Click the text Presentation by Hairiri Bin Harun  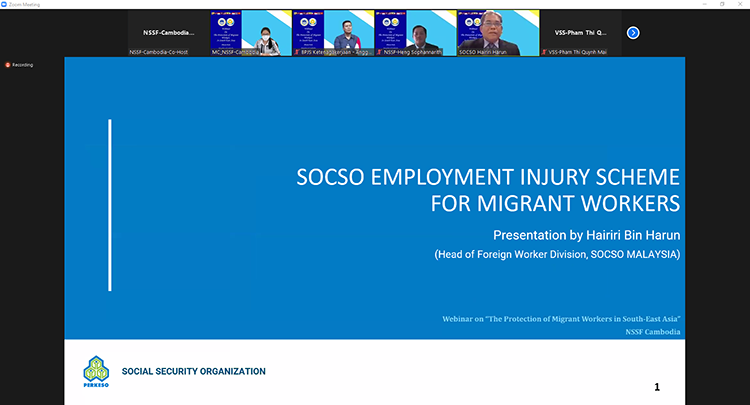point(586,235)
